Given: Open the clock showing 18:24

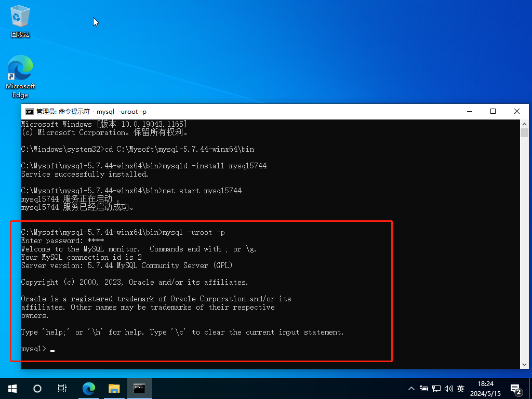Looking at the screenshot, I should (485, 388).
